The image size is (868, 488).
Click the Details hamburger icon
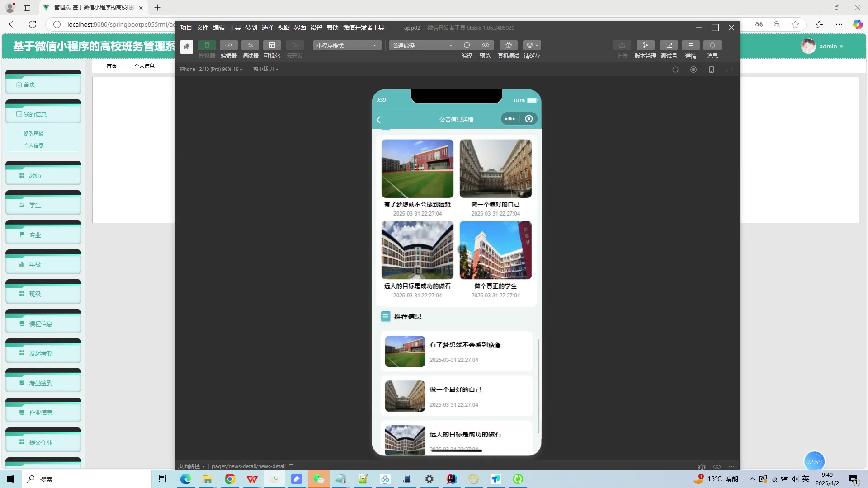[x=690, y=45]
